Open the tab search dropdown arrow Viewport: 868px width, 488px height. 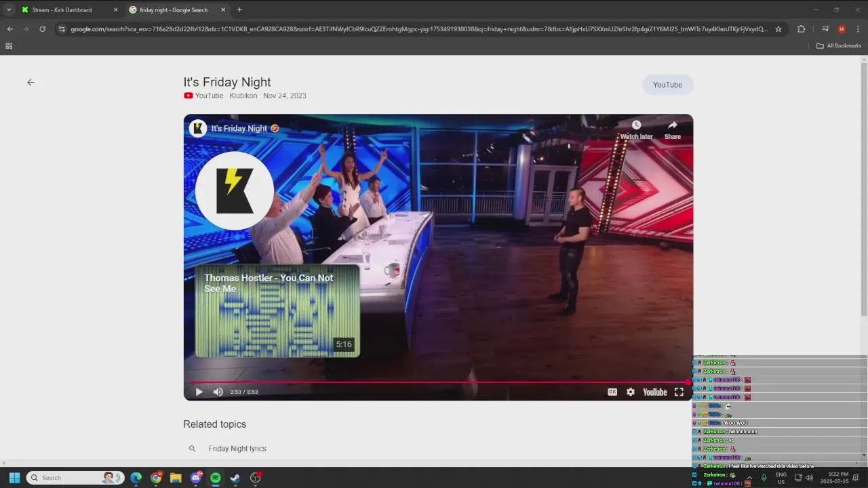9,9
